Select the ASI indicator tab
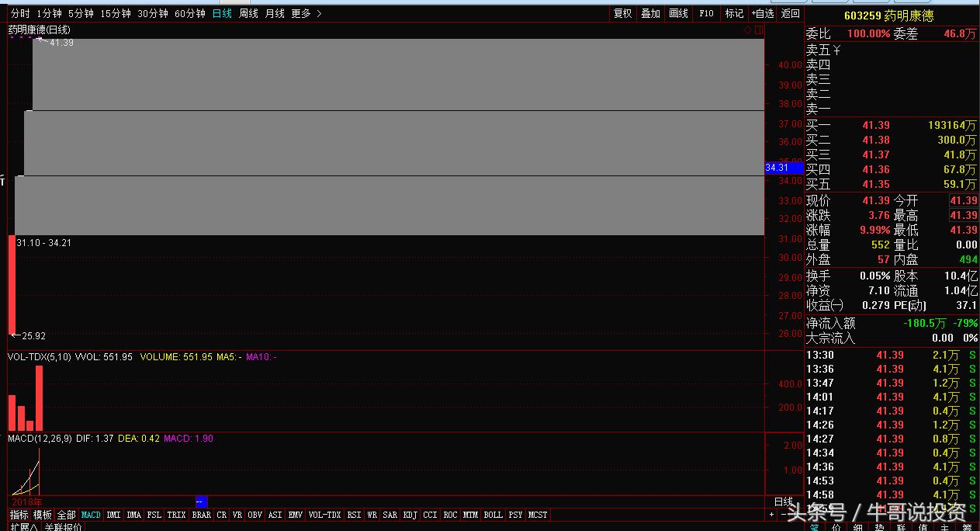Image resolution: width=980 pixels, height=531 pixels. coord(275,515)
